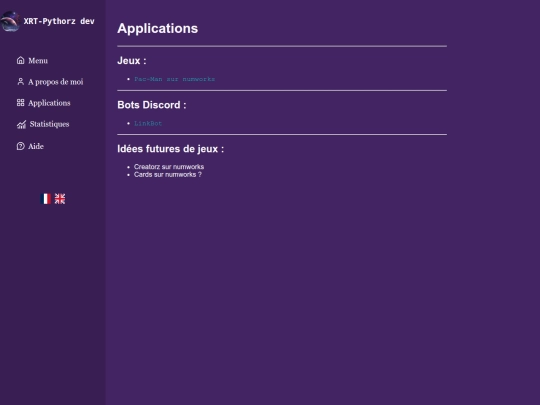Viewport: 540px width, 405px height.
Task: Click the 'Jeux :' section heading
Action: click(x=132, y=61)
